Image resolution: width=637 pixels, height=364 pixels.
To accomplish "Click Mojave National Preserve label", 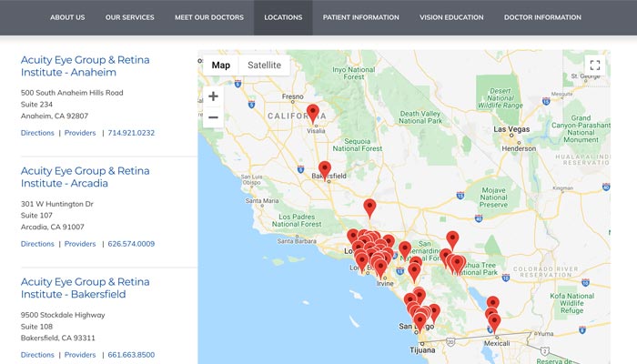I will pos(493,197).
